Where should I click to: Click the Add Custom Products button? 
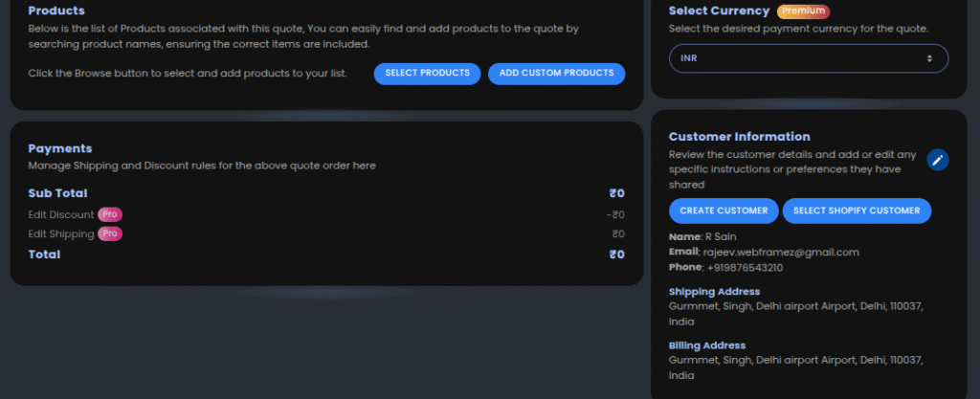(556, 74)
